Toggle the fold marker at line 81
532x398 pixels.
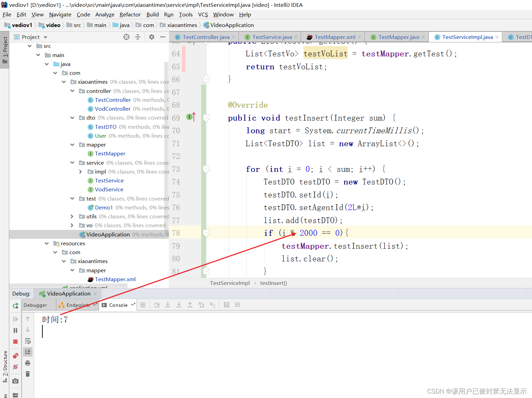click(206, 271)
